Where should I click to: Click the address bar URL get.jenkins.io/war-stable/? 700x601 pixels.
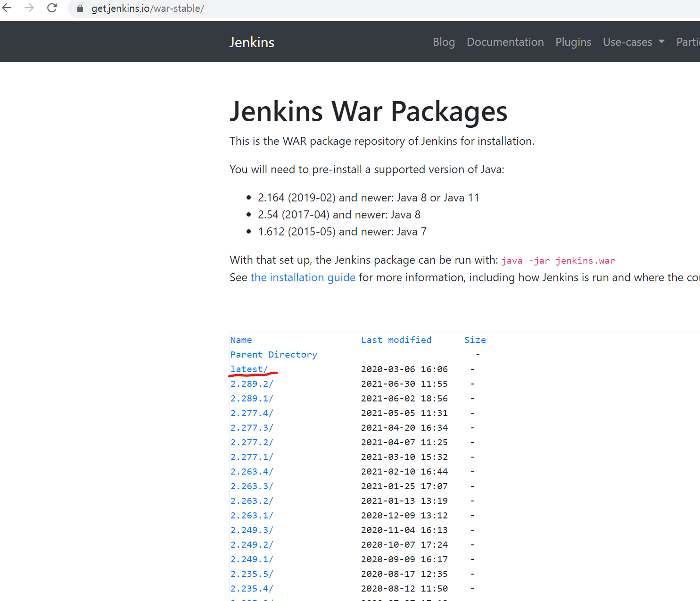click(148, 8)
